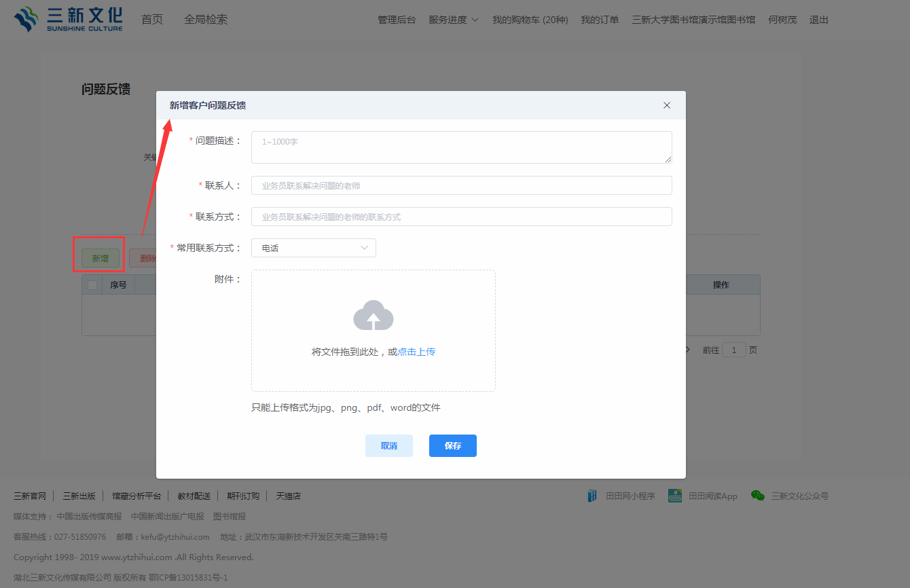The height and width of the screenshot is (588, 910).
Task: Click into the 联系人 input field
Action: [461, 185]
